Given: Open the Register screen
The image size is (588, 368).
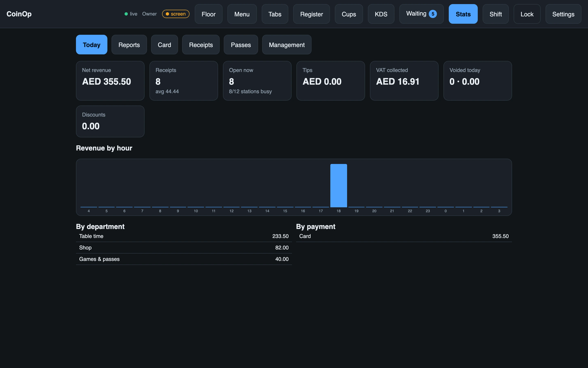Looking at the screenshot, I should (312, 14).
